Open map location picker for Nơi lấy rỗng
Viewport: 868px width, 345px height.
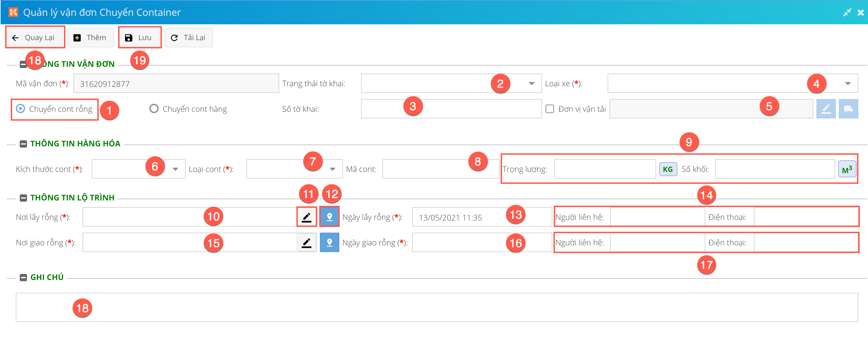click(x=329, y=217)
